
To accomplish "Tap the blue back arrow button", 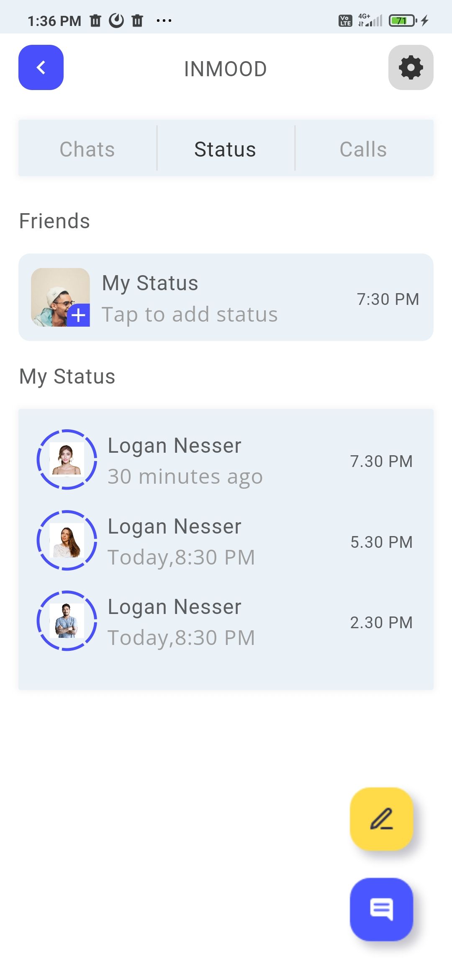I will coord(41,67).
